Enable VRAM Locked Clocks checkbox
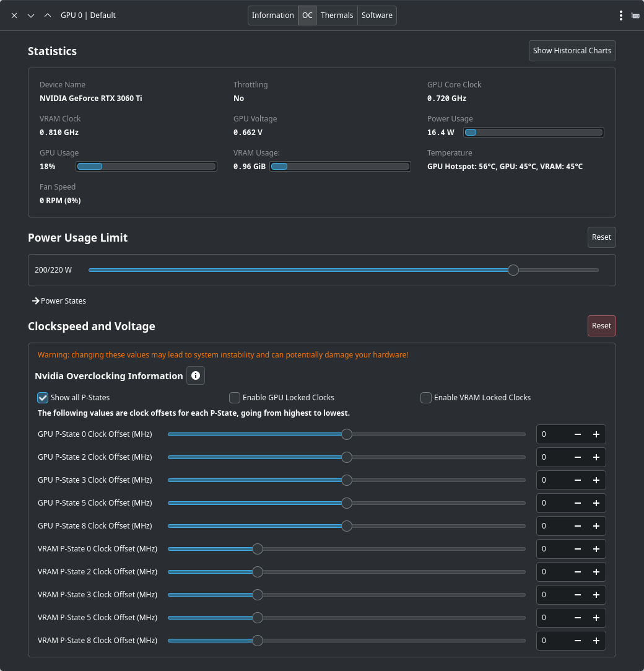 click(426, 398)
